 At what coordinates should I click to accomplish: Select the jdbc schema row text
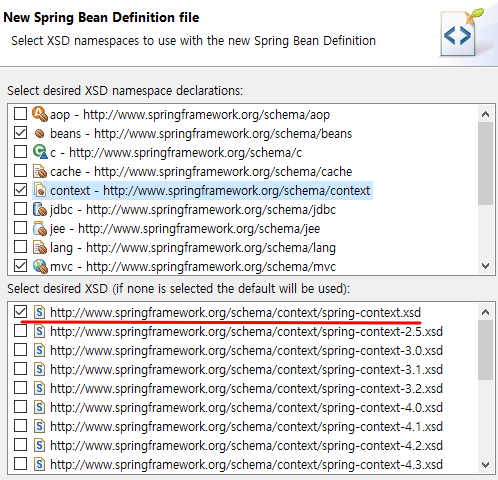click(x=193, y=209)
